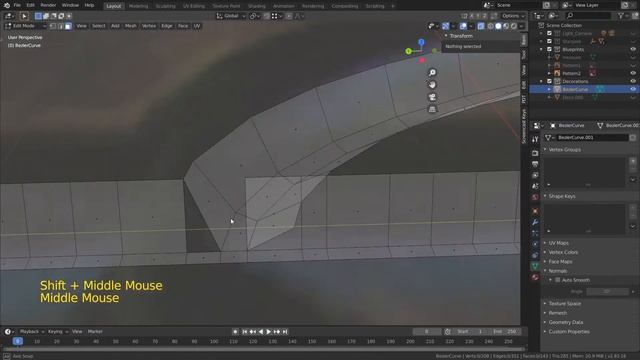Switch to UV Editing workspace tab

tap(194, 6)
